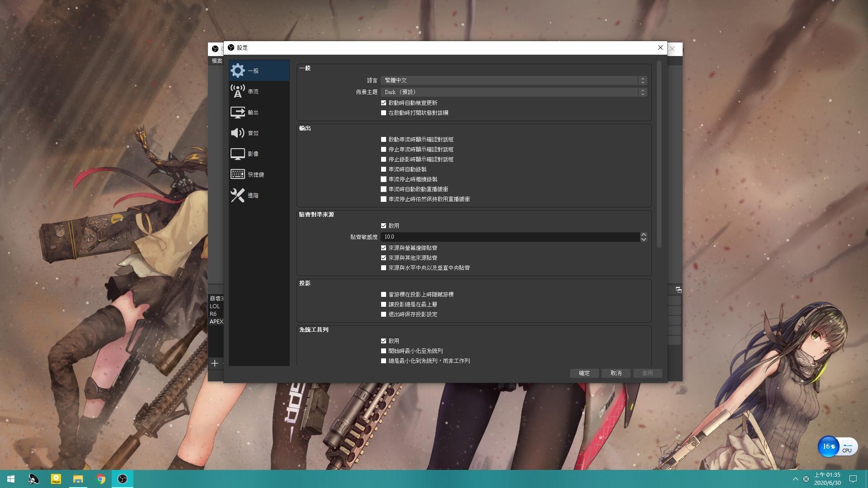The width and height of the screenshot is (868, 488).
Task: Click the OBS Studio taskbar icon
Action: [123, 479]
